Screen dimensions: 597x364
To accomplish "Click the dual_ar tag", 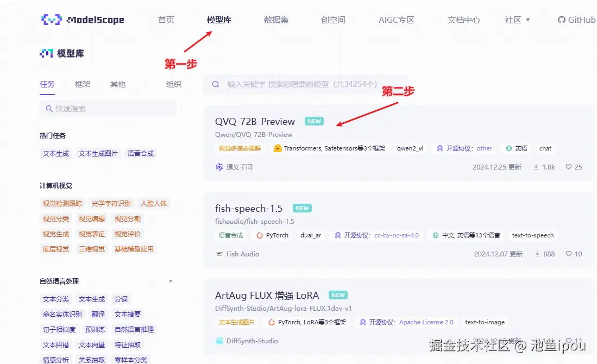I will point(311,235).
